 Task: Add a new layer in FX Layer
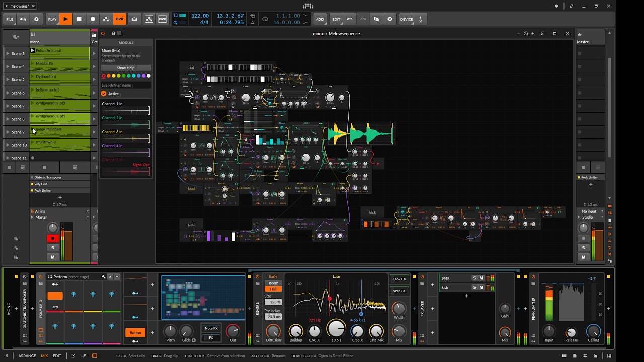pyautogui.click(x=466, y=296)
